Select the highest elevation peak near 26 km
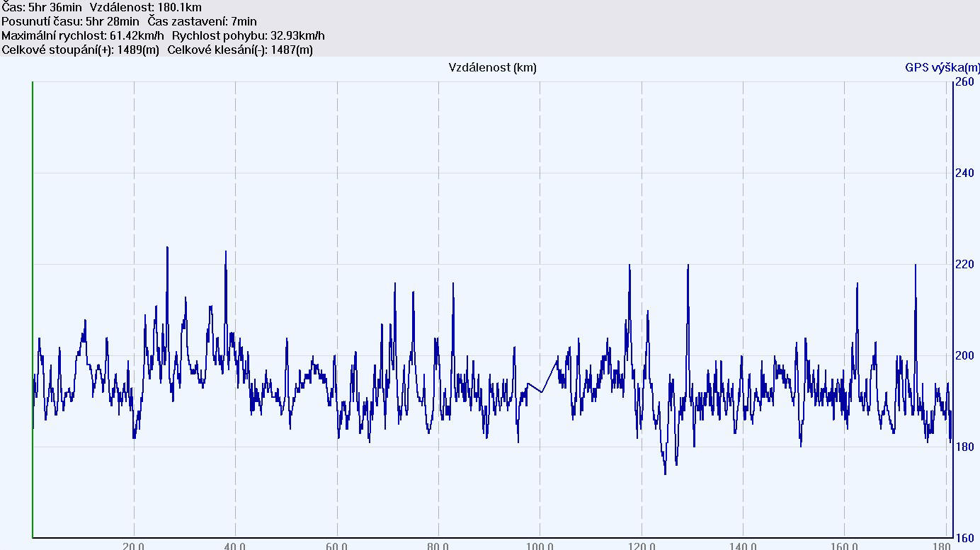Viewport: 980px width, 550px height. [167, 248]
